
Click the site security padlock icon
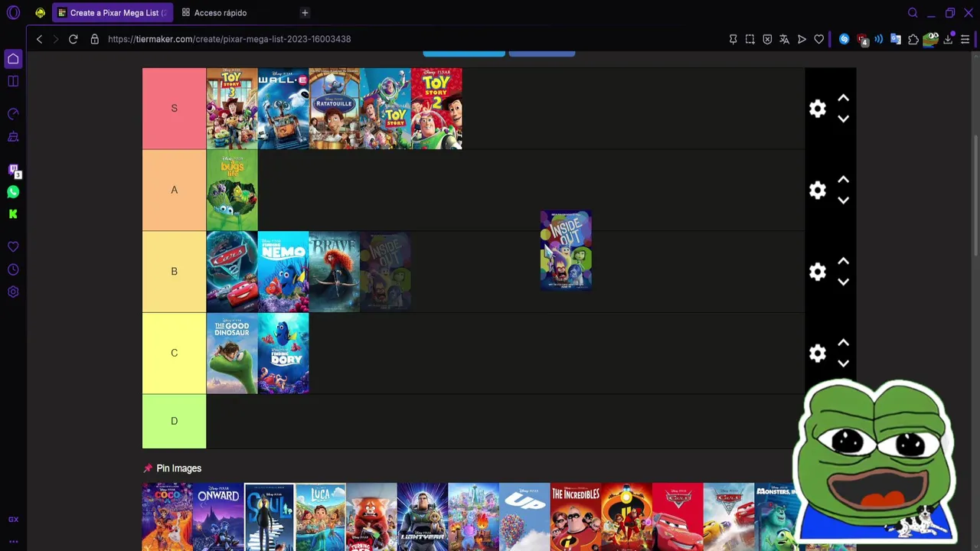pos(95,39)
